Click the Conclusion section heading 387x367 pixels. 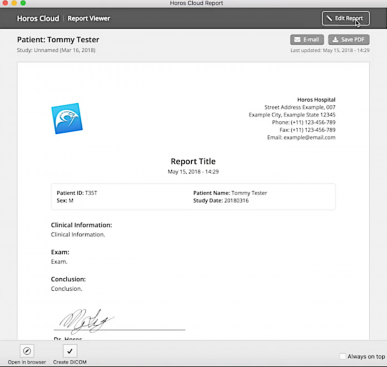coord(68,279)
